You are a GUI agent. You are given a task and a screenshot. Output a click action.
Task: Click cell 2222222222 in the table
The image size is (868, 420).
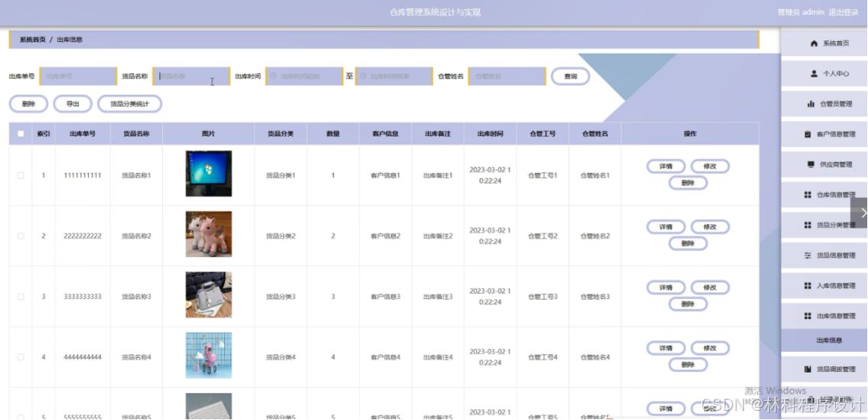click(83, 236)
